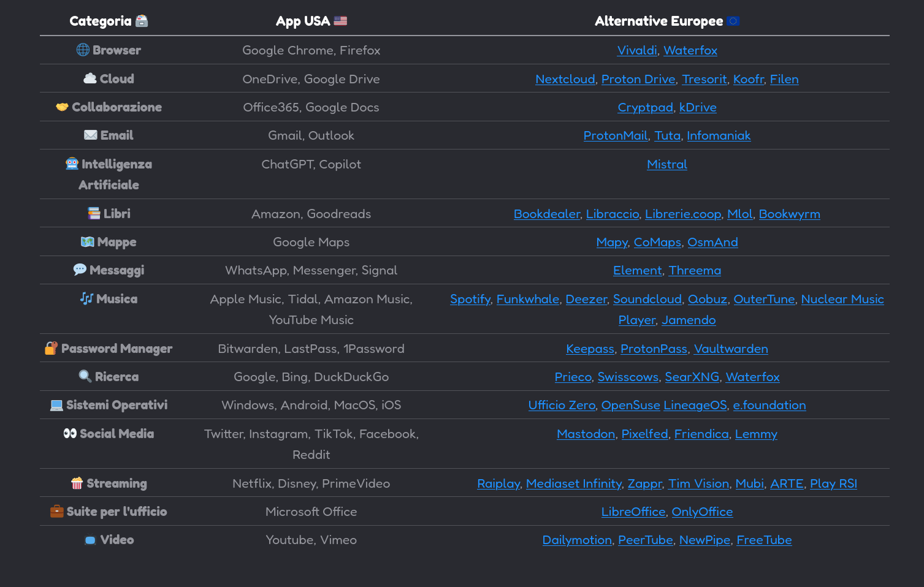Click the laptop emoji beside Sistemi Operativi
Screen dimensions: 924x587
click(56, 404)
